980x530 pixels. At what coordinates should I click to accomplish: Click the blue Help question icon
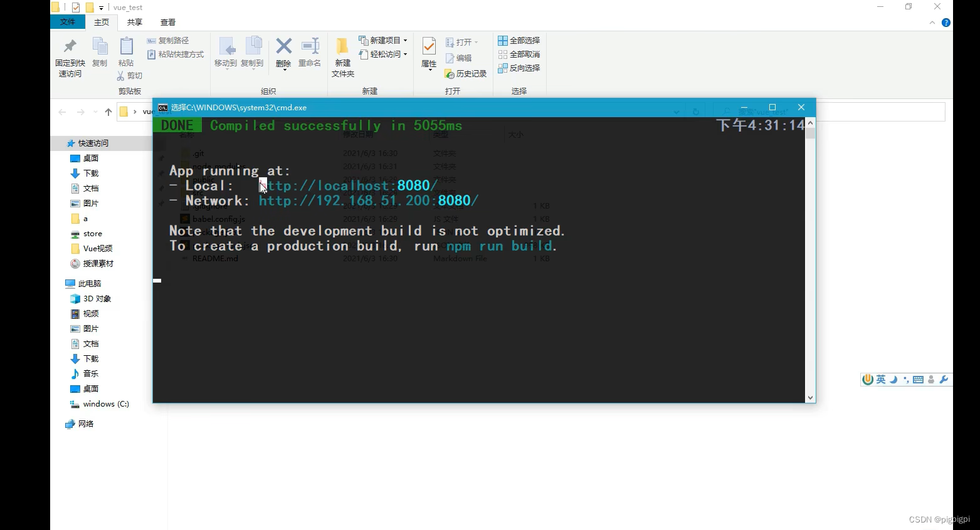pos(946,23)
